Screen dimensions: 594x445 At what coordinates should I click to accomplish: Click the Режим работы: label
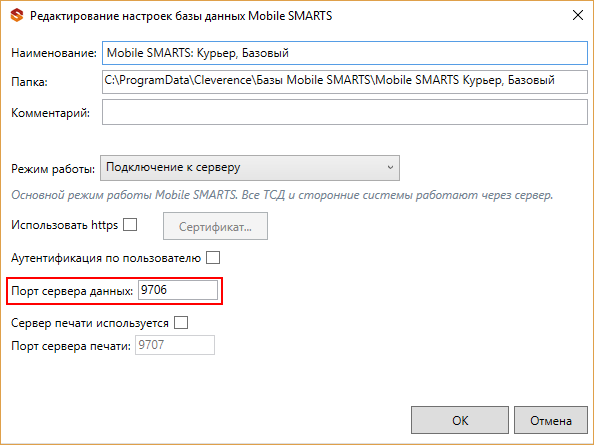pos(53,169)
